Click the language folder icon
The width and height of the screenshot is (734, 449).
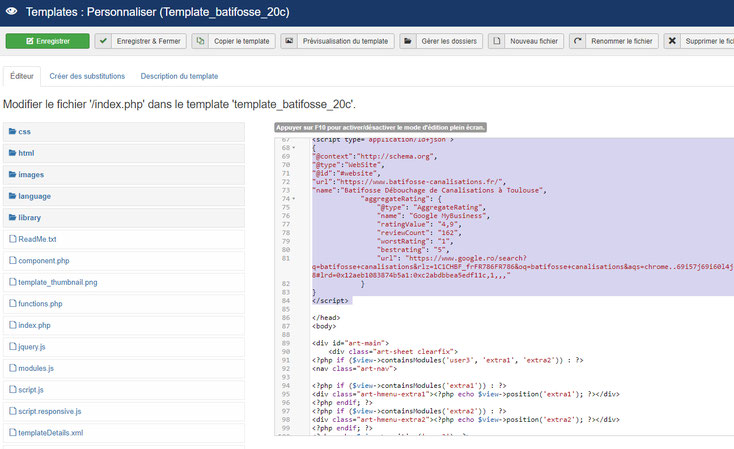tap(13, 196)
